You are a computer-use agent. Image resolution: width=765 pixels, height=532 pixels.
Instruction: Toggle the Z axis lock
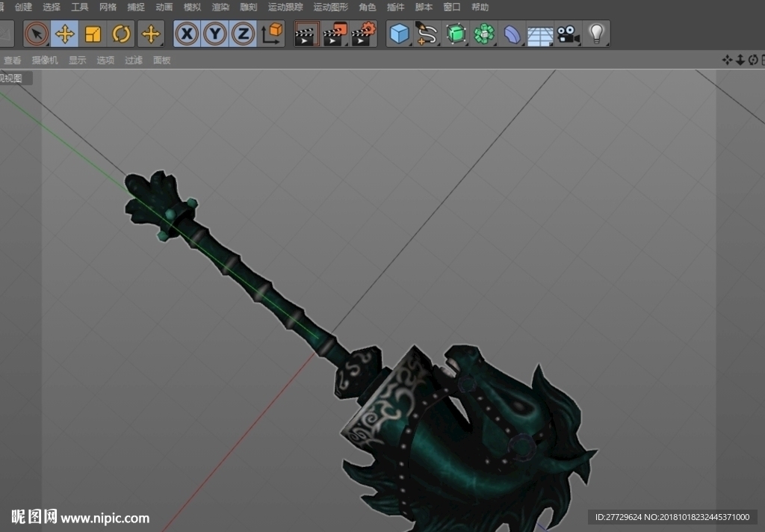pos(243,34)
